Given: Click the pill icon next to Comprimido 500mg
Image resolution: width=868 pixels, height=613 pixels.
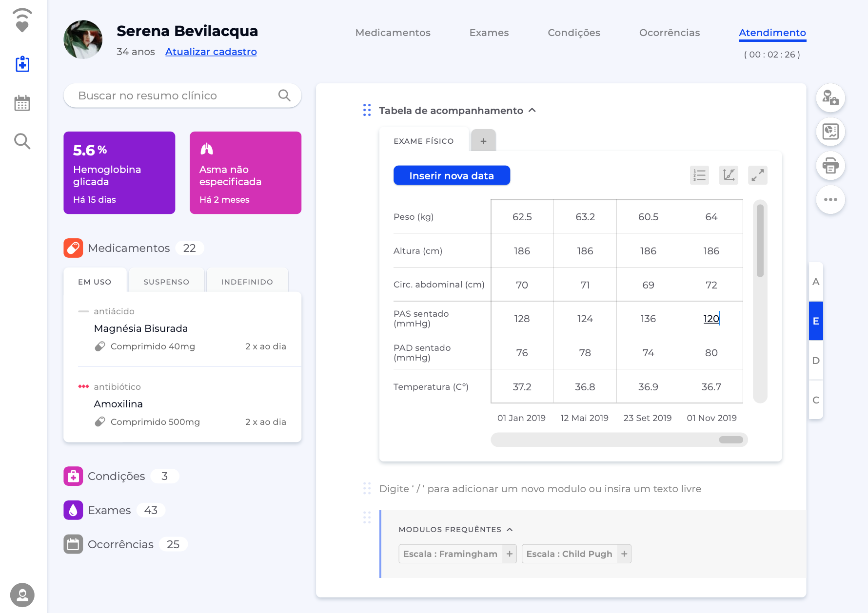Looking at the screenshot, I should 100,422.
